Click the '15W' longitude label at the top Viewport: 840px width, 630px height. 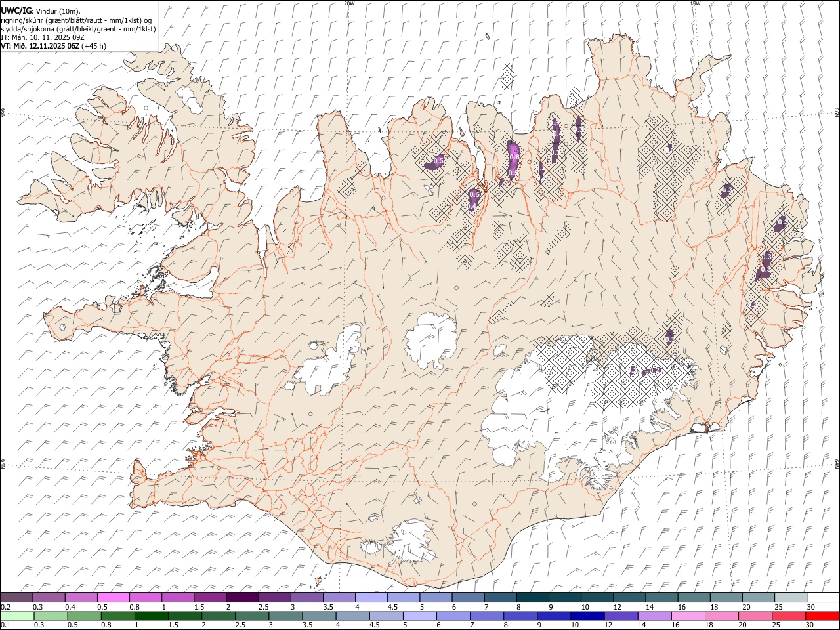click(x=695, y=3)
